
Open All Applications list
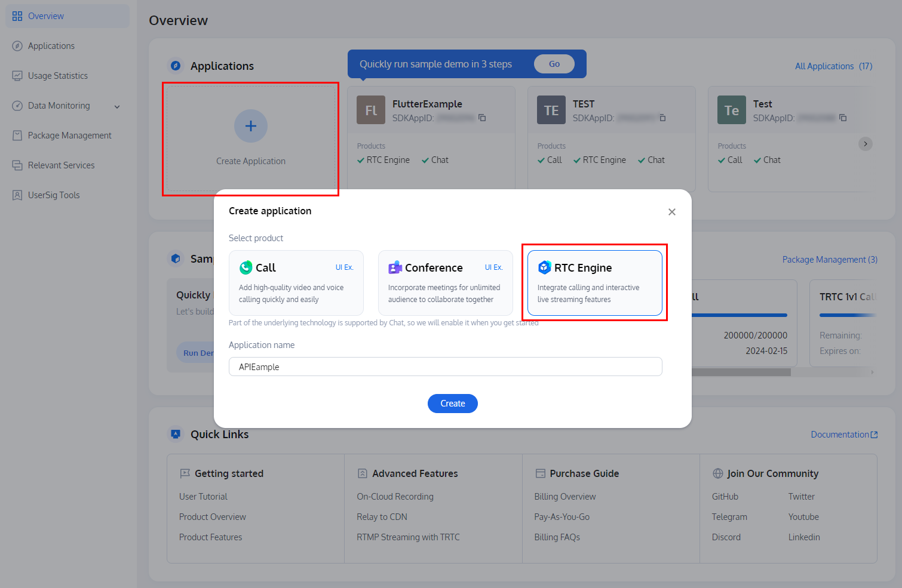coord(825,66)
